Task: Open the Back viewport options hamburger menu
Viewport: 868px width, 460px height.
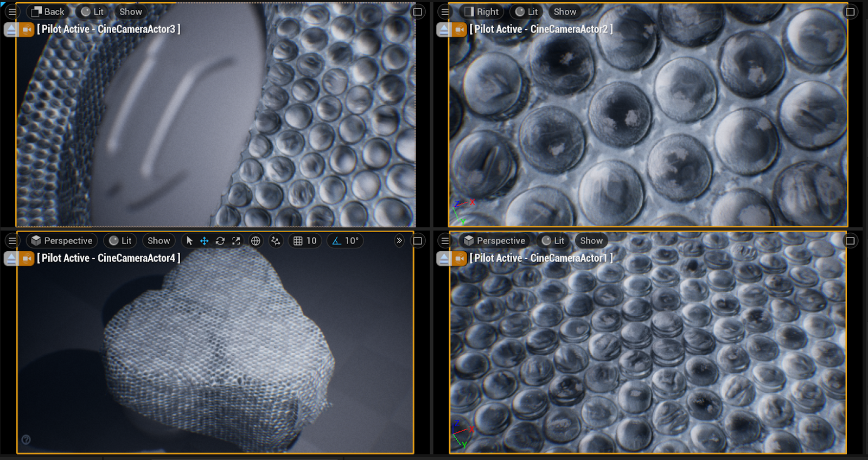Action: coord(12,11)
